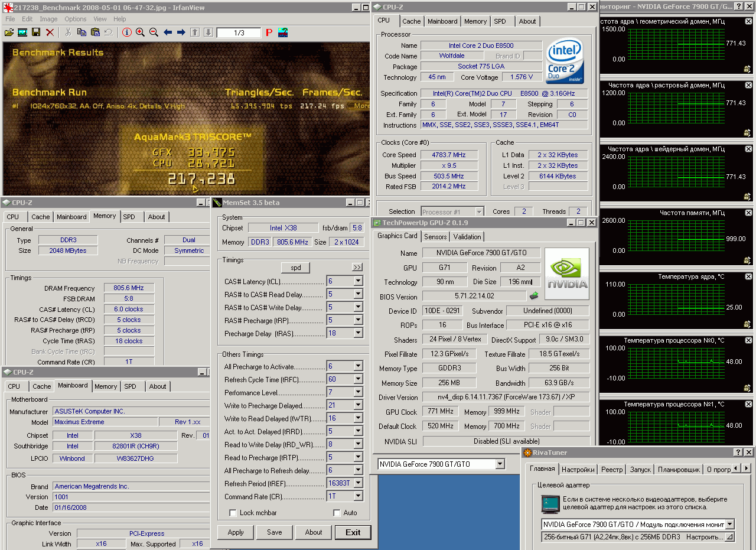The image size is (756, 550).
Task: Select Mainboard tab in CPU-Z CPU window
Action: 442,21
